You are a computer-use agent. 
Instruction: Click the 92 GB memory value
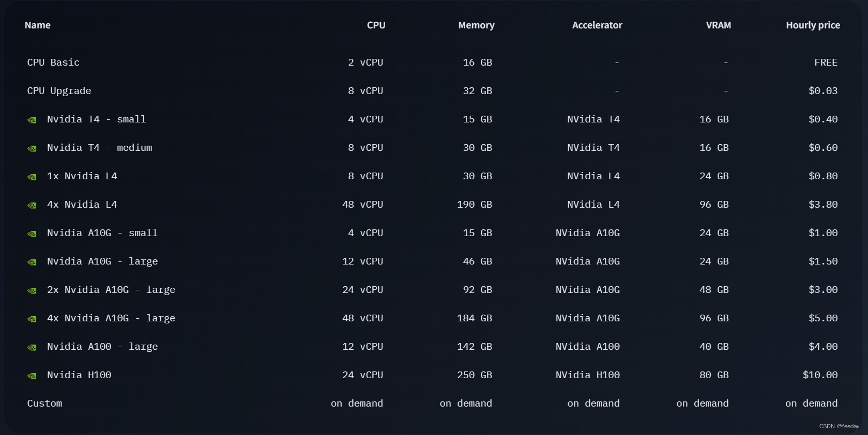[x=478, y=290]
